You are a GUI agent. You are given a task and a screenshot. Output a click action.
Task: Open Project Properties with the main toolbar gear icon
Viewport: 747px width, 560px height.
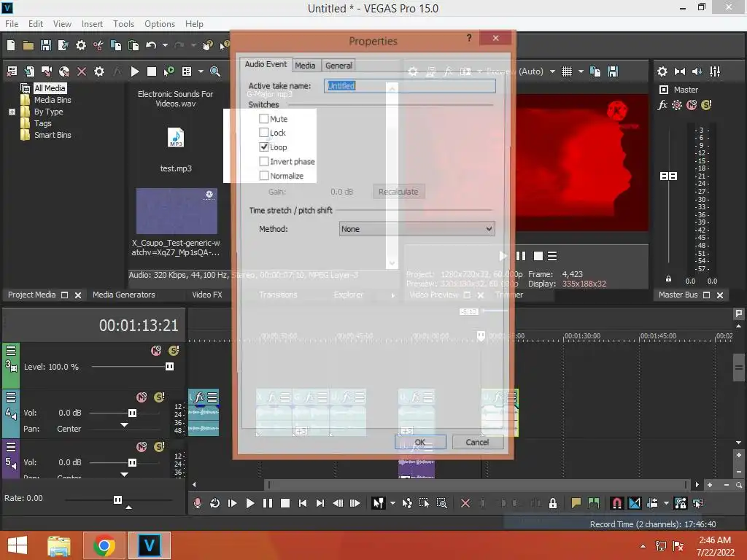81,45
